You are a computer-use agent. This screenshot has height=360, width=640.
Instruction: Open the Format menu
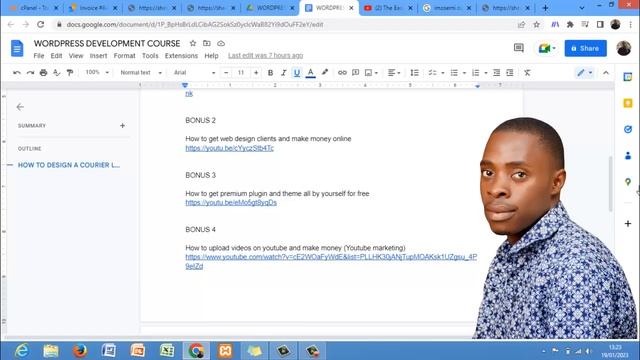(124, 56)
